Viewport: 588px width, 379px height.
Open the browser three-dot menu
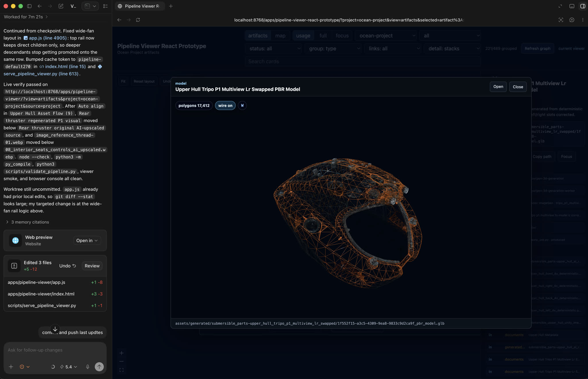pyautogui.click(x=583, y=20)
